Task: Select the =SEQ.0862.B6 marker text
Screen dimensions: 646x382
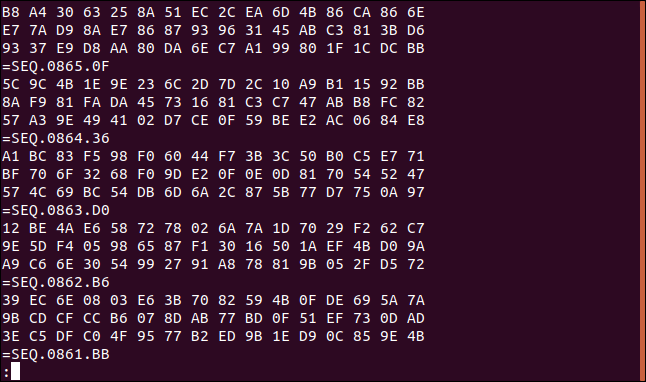Action: tap(56, 283)
